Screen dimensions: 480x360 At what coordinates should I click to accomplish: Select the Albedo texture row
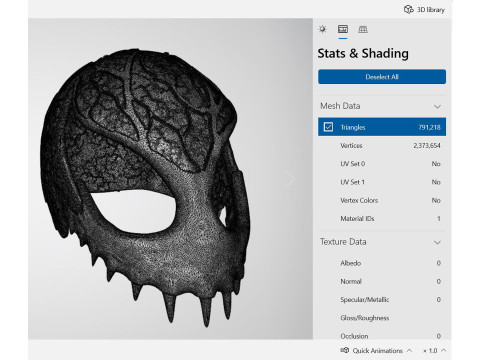point(382,263)
